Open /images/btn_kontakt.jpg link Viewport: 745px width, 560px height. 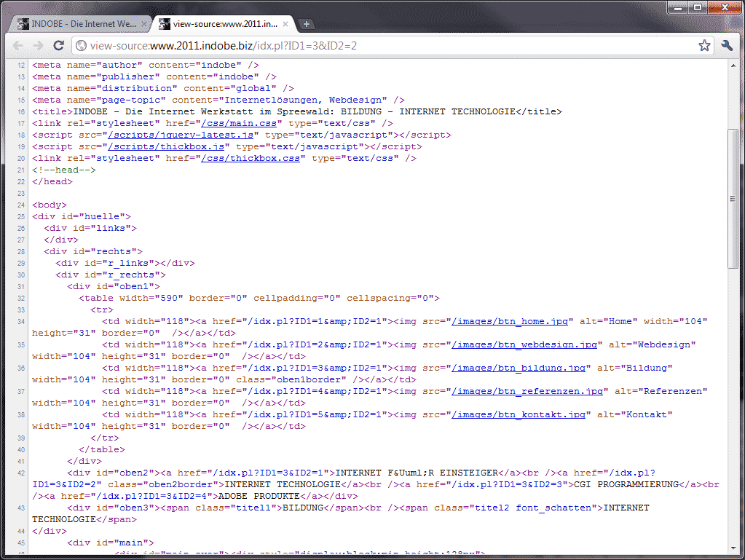[x=519, y=414]
